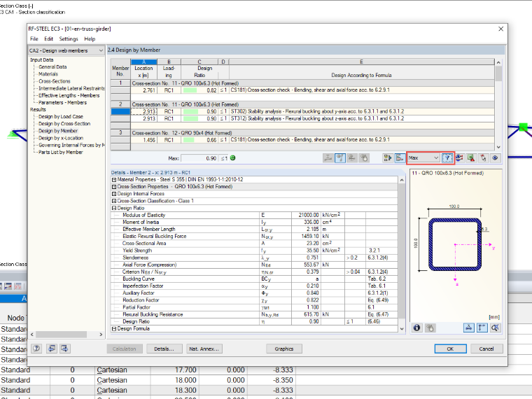Select General Data in the navigator
Screen dimensions: 532x399
[52, 66]
